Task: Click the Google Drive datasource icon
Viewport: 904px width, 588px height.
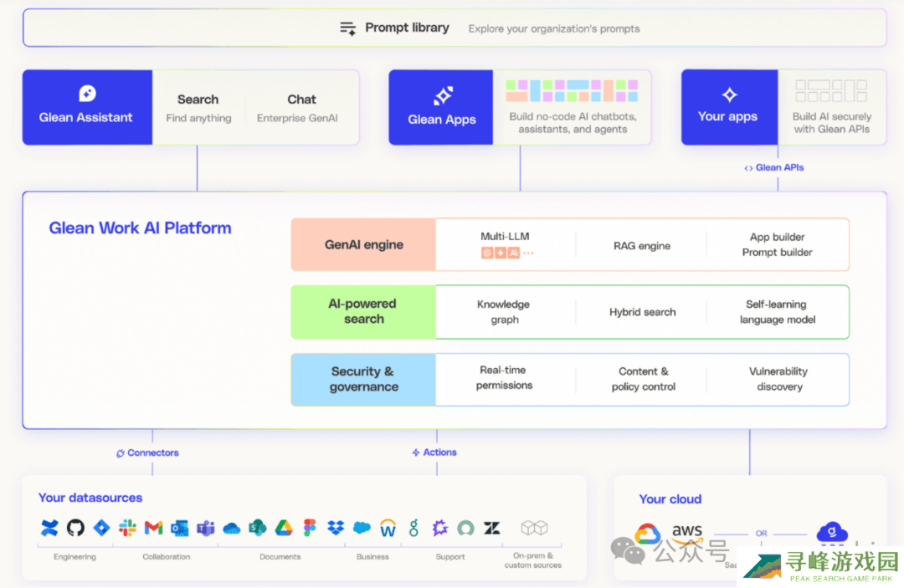Action: click(284, 528)
